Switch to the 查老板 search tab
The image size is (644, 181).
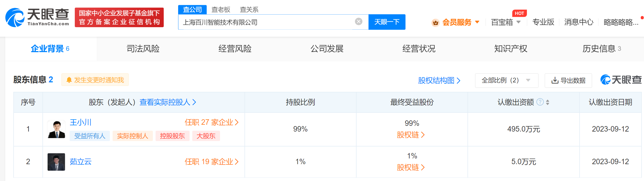pos(221,10)
